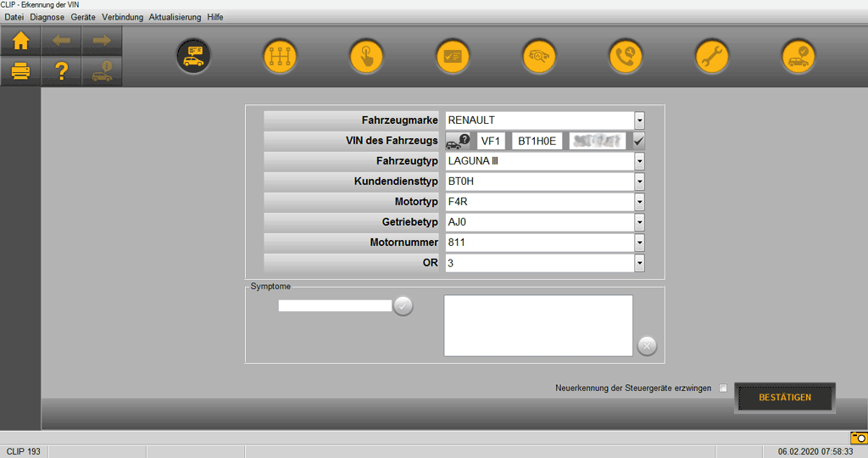Click the Symptome text input field
The width and height of the screenshot is (868, 458).
335,305
